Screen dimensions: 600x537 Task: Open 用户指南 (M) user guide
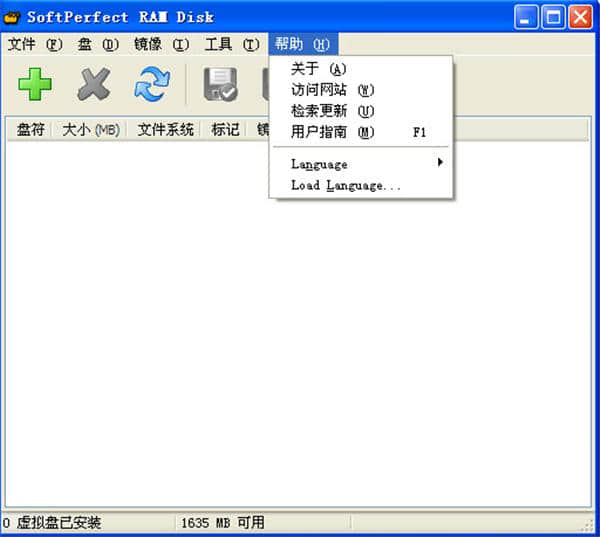click(332, 132)
